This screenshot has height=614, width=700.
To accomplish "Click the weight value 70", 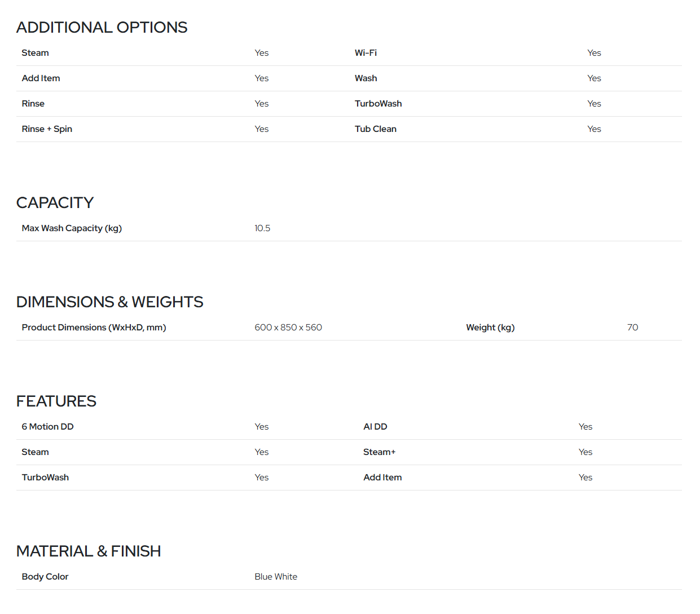I will tap(632, 328).
